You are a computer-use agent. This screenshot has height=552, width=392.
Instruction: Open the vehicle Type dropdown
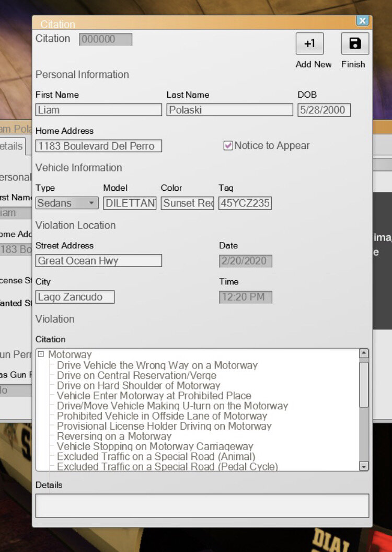click(x=91, y=203)
